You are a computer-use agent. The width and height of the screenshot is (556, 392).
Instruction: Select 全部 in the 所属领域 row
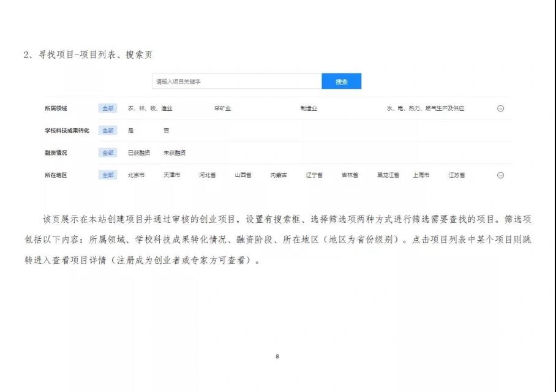tap(108, 108)
